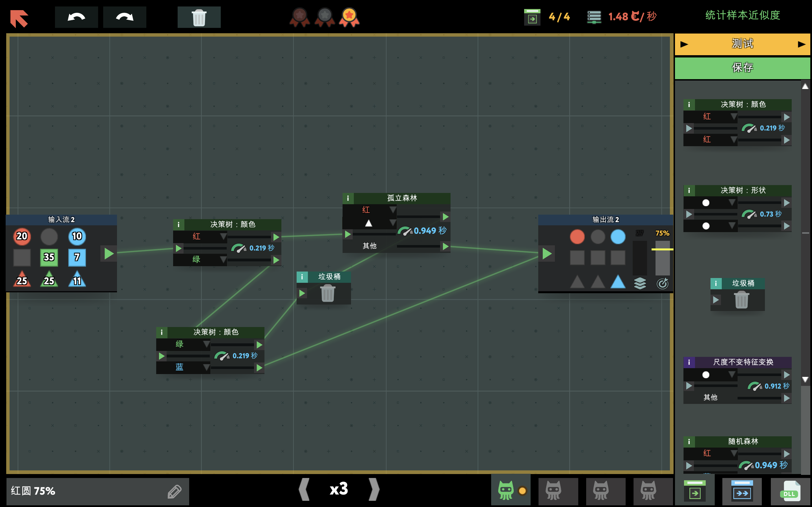This screenshot has height=507, width=812.
Task: Open the 蓝 dropdown on lower 决策树 node
Action: click(206, 367)
